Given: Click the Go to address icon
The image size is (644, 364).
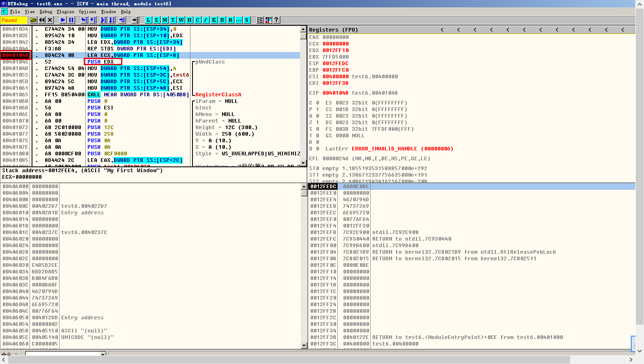Looking at the screenshot, I should [x=135, y=20].
